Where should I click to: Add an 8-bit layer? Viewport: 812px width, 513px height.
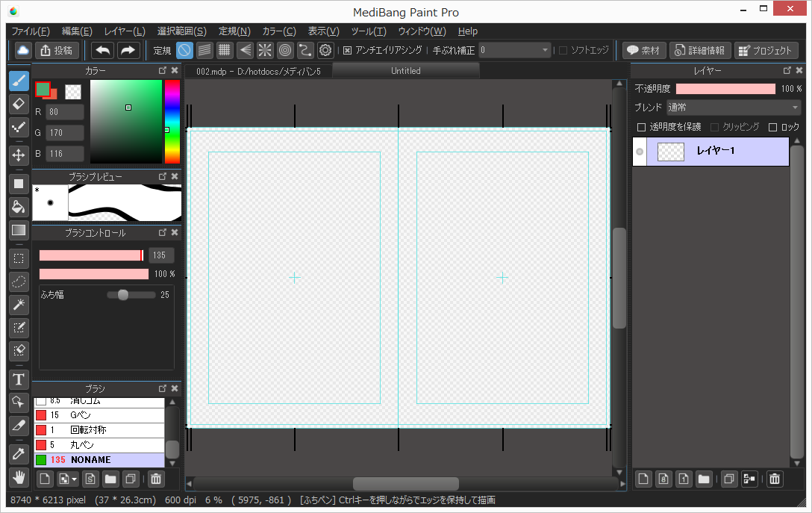tap(663, 479)
